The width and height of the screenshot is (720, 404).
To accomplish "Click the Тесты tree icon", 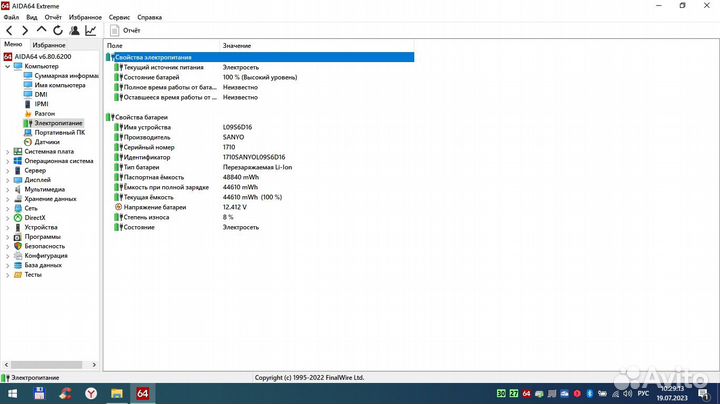I will click(18, 275).
